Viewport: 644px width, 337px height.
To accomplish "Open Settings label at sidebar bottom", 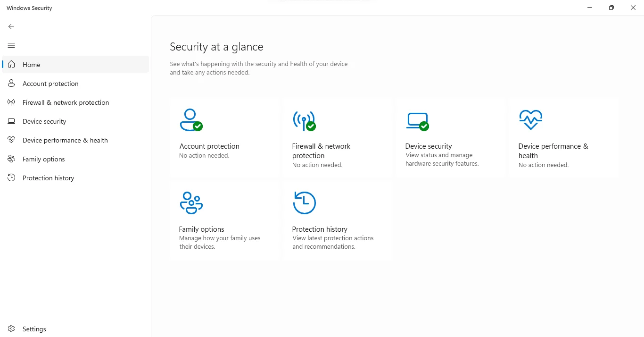I will (x=34, y=329).
